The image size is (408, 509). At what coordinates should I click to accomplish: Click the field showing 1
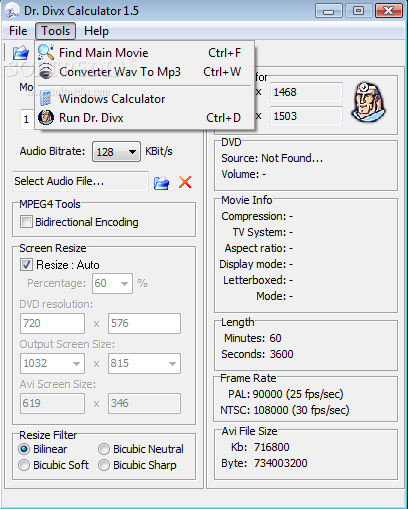coord(27,119)
